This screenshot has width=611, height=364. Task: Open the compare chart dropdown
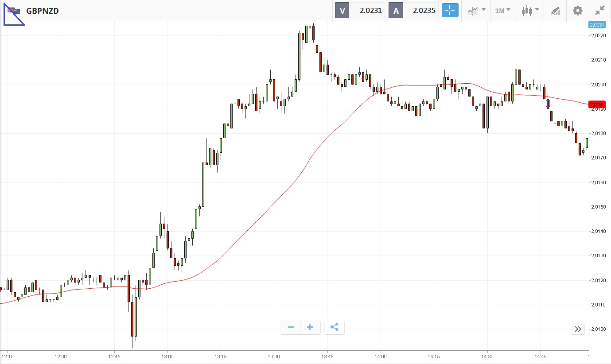point(476,11)
